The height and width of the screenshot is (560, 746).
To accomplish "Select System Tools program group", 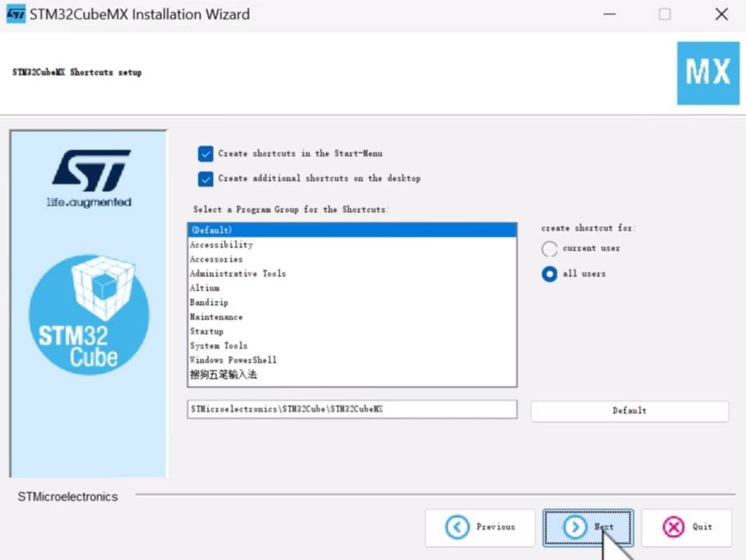I will click(x=352, y=346).
